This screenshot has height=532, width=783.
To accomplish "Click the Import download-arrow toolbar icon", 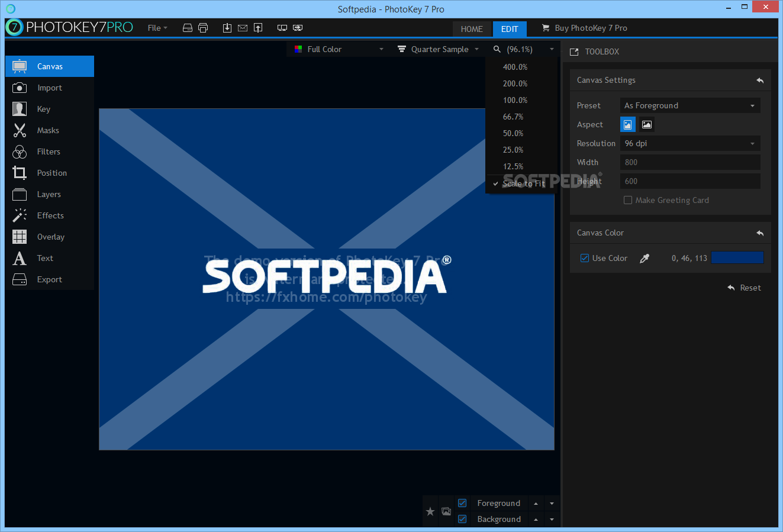I will (227, 28).
